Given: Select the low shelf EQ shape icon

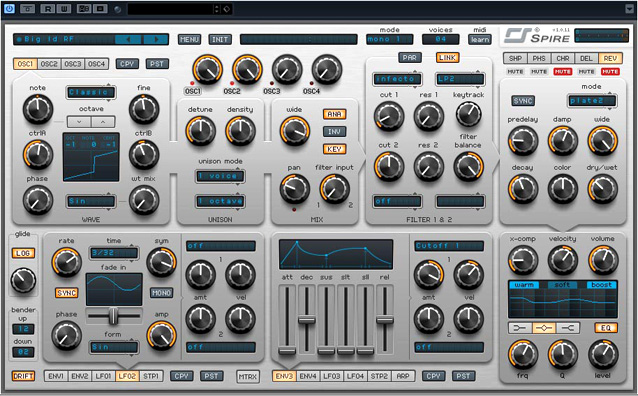Looking at the screenshot, I should pos(520,328).
